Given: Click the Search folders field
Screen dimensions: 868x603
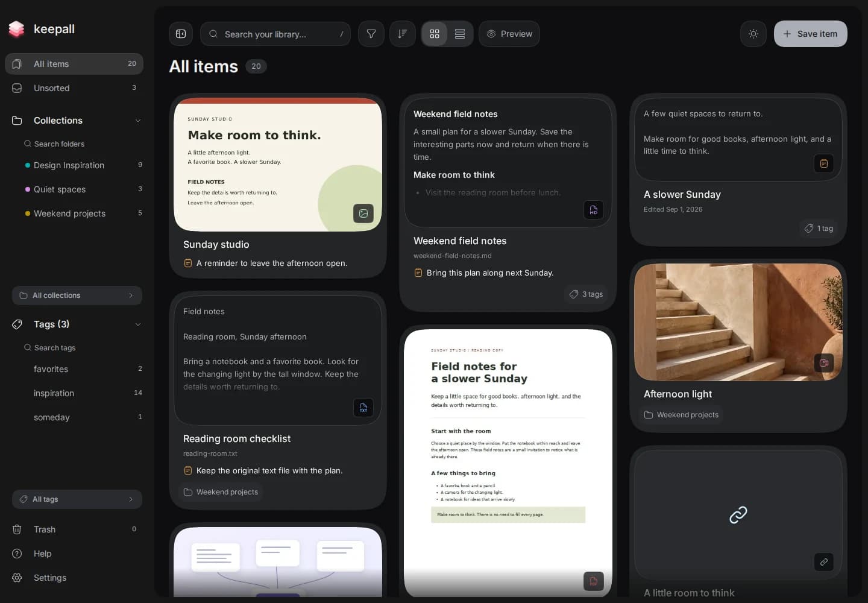Looking at the screenshot, I should click(x=78, y=144).
